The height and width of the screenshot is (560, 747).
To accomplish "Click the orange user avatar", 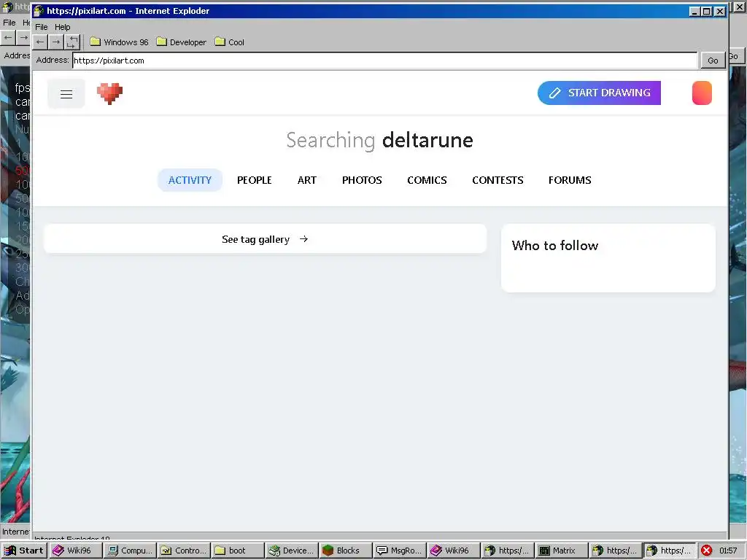I will point(702,93).
